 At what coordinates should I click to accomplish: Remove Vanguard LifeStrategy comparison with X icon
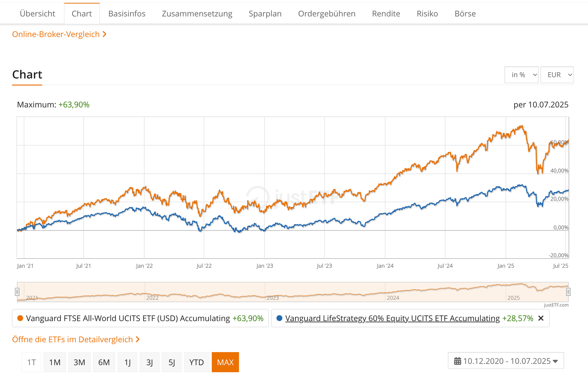(541, 318)
